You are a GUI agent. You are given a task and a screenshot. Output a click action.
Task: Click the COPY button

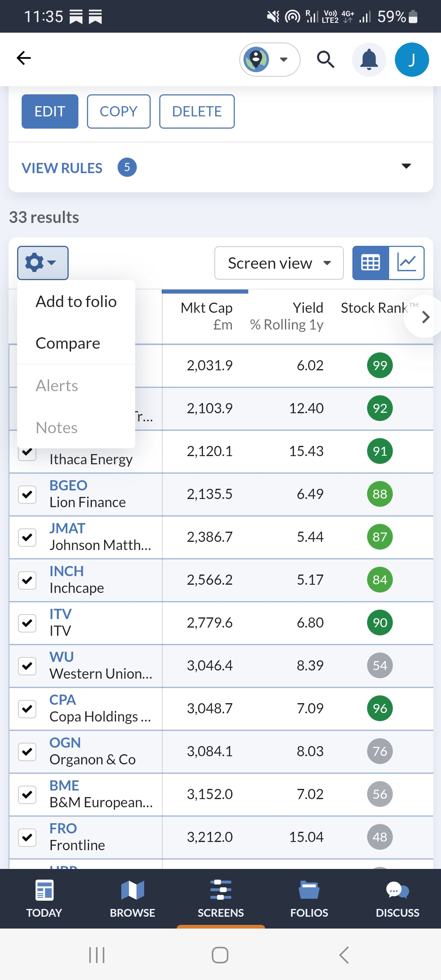tap(119, 111)
